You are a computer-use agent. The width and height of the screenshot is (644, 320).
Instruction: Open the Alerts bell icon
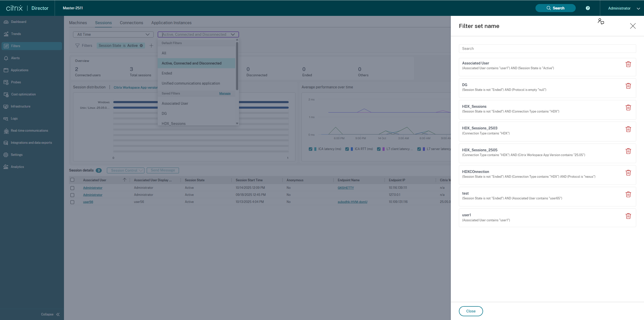click(x=6, y=58)
